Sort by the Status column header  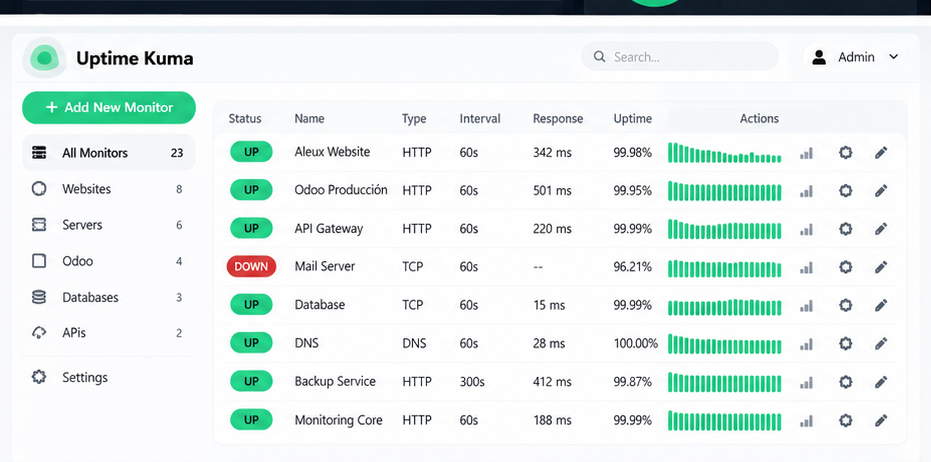[x=245, y=118]
